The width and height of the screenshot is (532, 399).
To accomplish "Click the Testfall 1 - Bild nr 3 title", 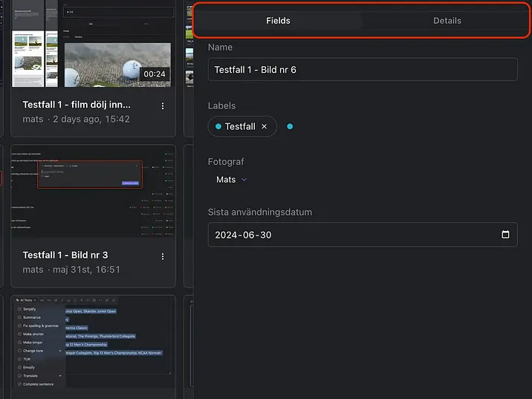I will point(65,255).
